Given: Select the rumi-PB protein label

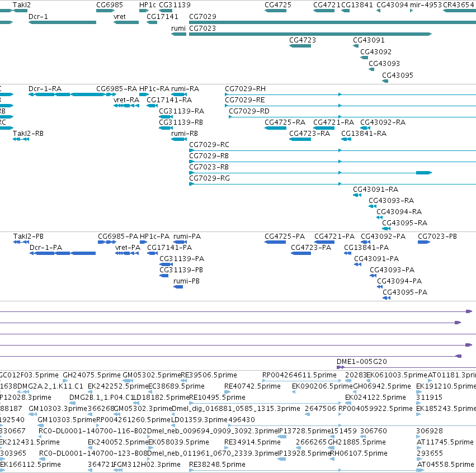Looking at the screenshot, I should click(186, 281).
